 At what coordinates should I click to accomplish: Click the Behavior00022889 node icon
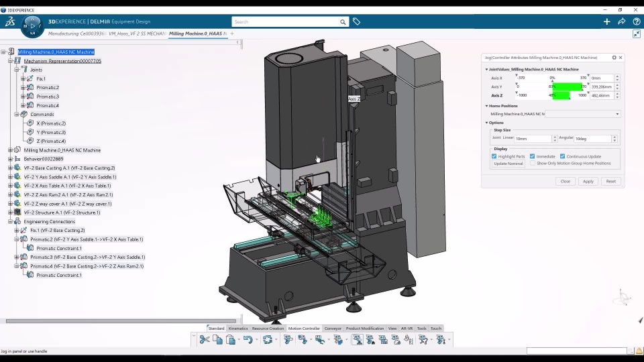17,159
